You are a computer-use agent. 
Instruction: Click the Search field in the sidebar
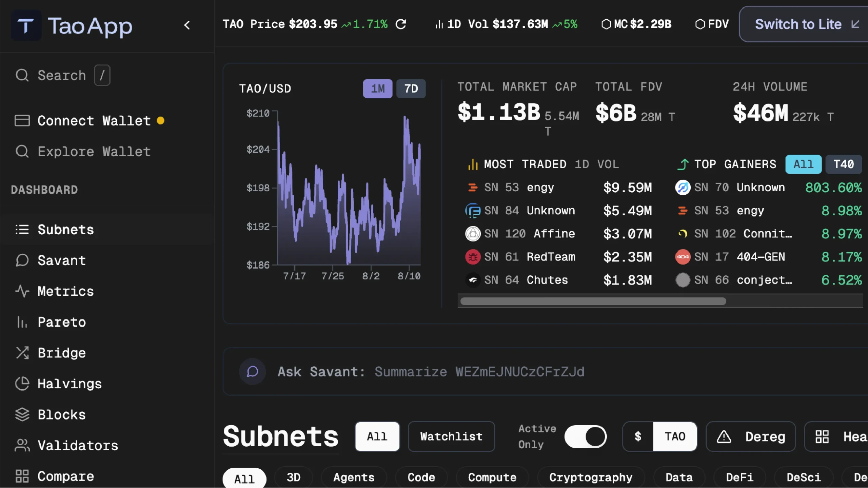[63, 75]
